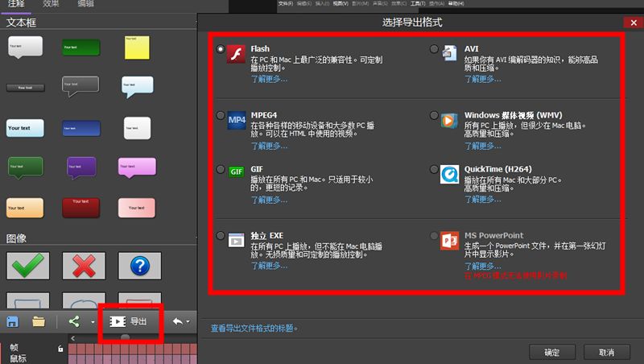Click the green GIF icon
644x364 pixels.
(x=236, y=172)
